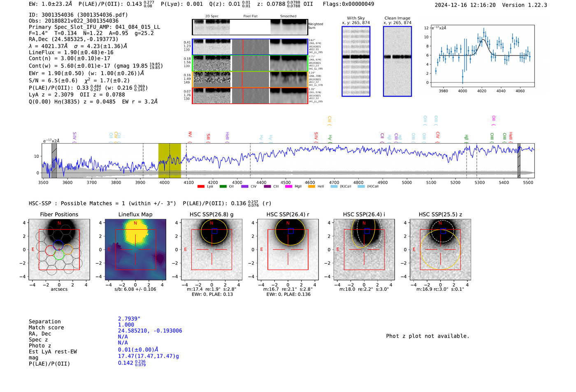The width and height of the screenshot is (576, 392).
Task: Click the 'Q(z): 0.01' header value
Action: pos(225,4)
